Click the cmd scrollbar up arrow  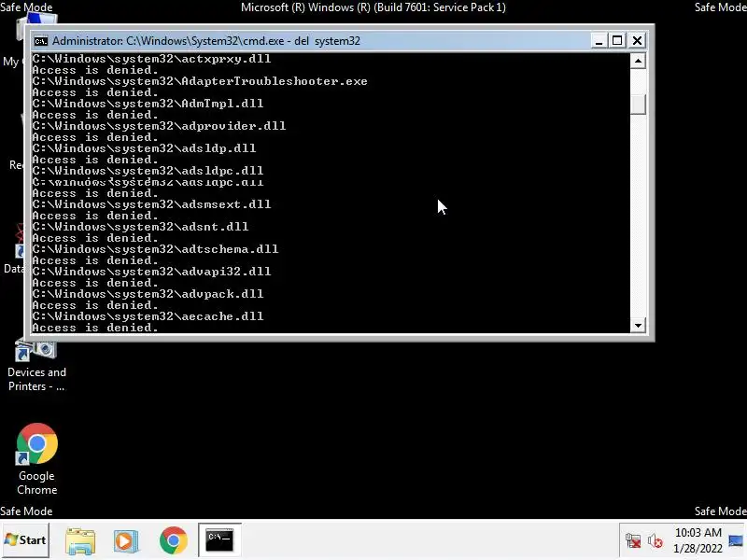(x=638, y=61)
